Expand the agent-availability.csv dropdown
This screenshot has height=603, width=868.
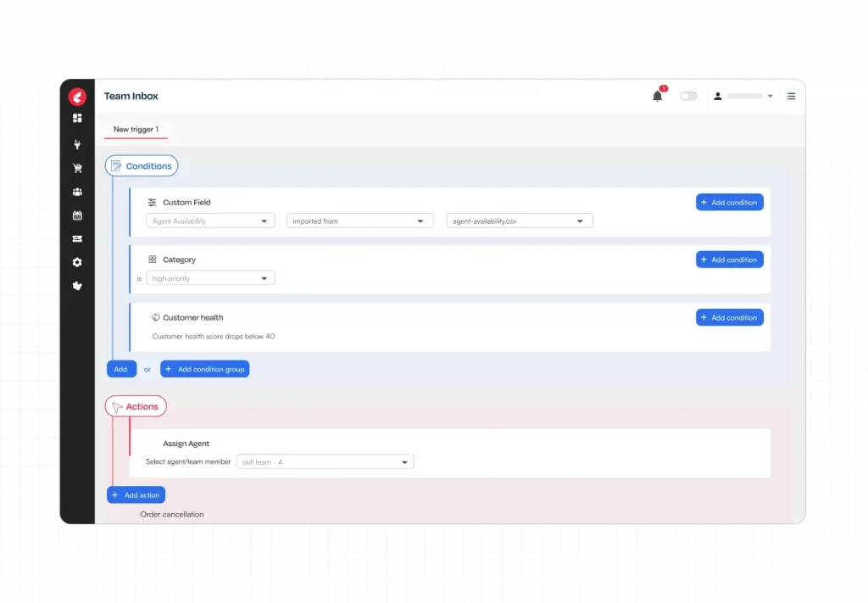point(520,221)
